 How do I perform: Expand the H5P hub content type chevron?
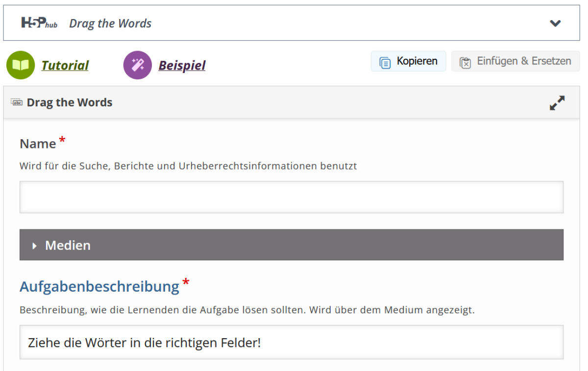[x=555, y=23]
